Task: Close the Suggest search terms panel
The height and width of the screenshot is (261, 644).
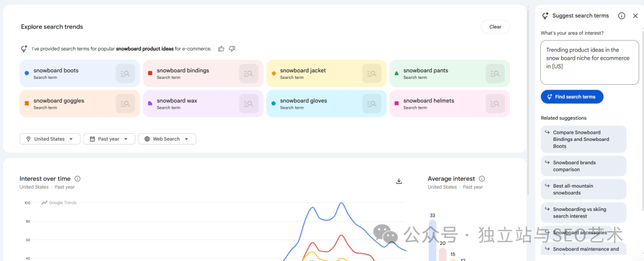Action: click(x=635, y=16)
